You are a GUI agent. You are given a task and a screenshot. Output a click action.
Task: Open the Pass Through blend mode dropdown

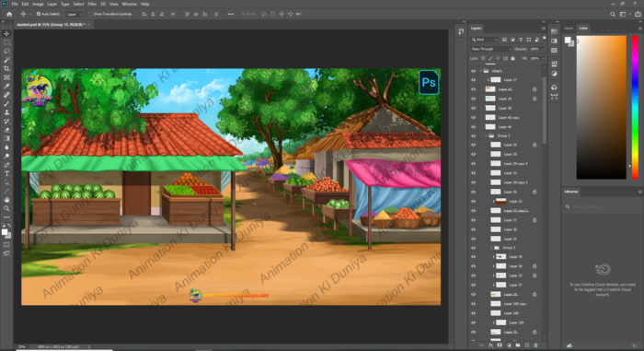click(x=490, y=49)
